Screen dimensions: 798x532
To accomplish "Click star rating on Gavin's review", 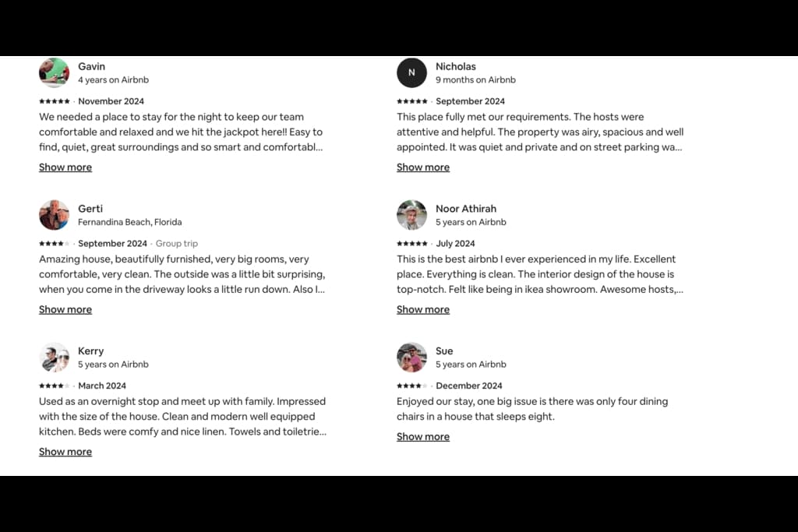I will tap(55, 101).
